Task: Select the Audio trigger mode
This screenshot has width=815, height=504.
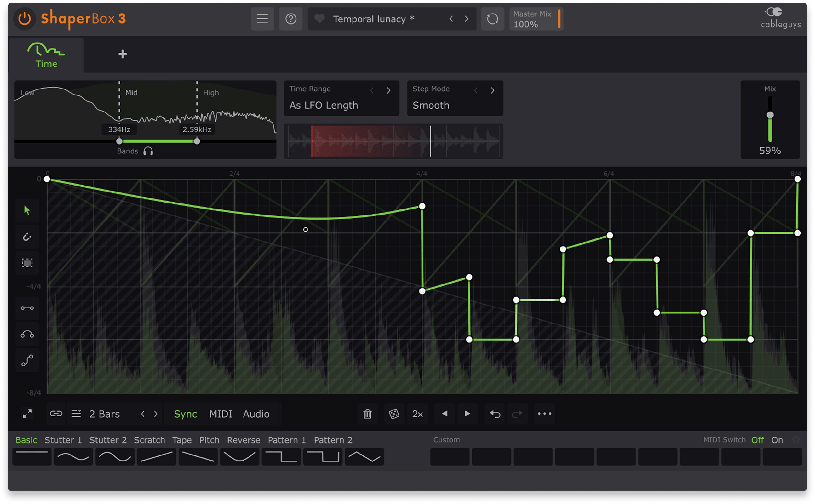Action: tap(256, 414)
